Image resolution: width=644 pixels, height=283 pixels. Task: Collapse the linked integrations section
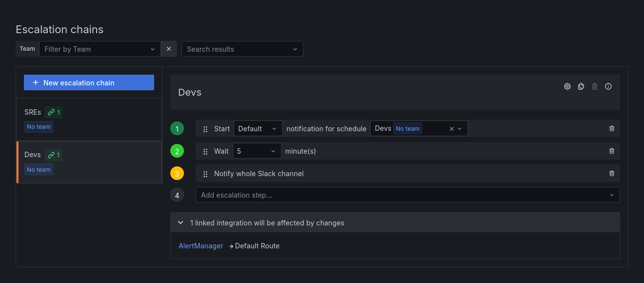(x=180, y=222)
